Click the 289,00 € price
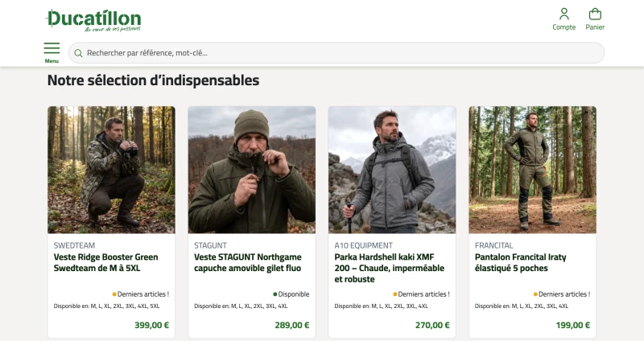Viewport: 644px width, 341px height. pos(292,325)
